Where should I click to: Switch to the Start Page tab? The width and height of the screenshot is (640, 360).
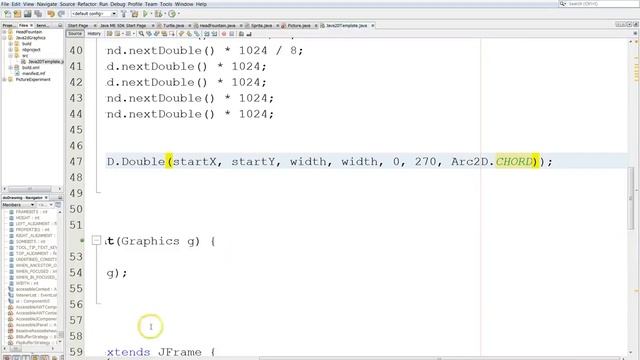(x=78, y=25)
